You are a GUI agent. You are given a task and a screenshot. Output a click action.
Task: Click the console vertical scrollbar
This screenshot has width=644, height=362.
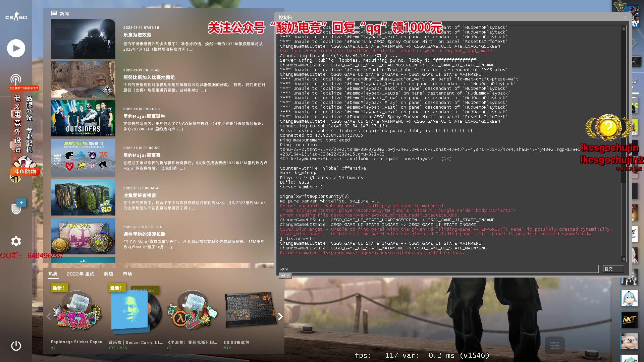624,143
